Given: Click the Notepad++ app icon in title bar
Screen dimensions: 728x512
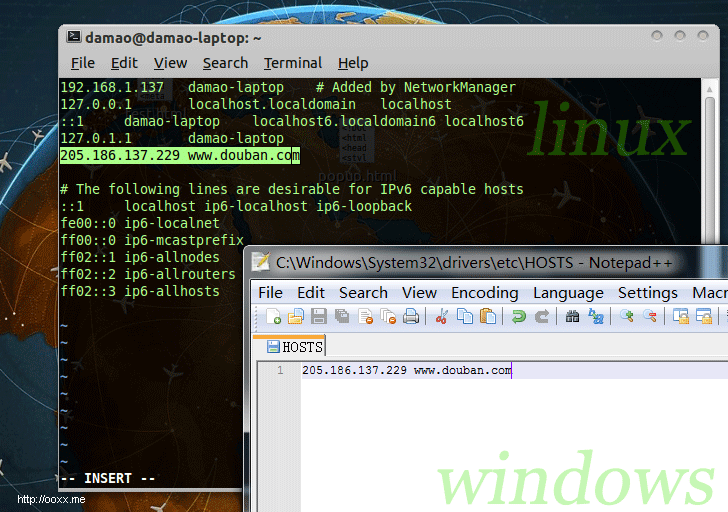Looking at the screenshot, I should click(260, 261).
